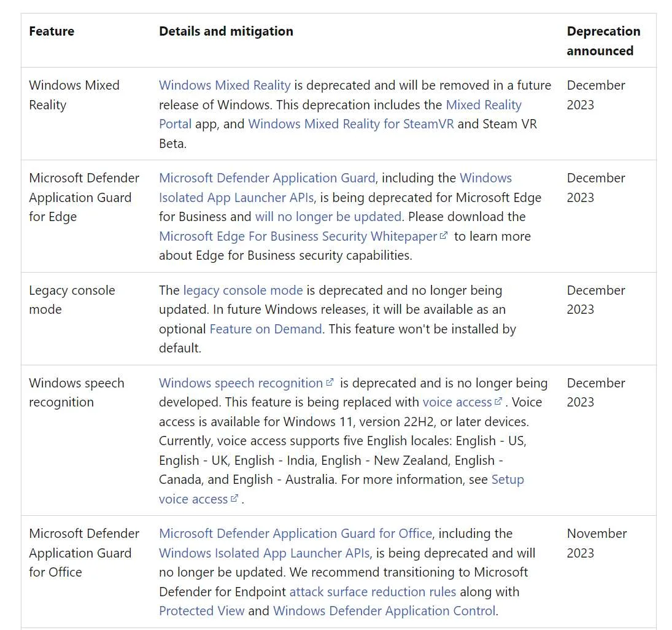Click external-link icon beside Windows speech recognition
This screenshot has width=672, height=630.
click(330, 382)
